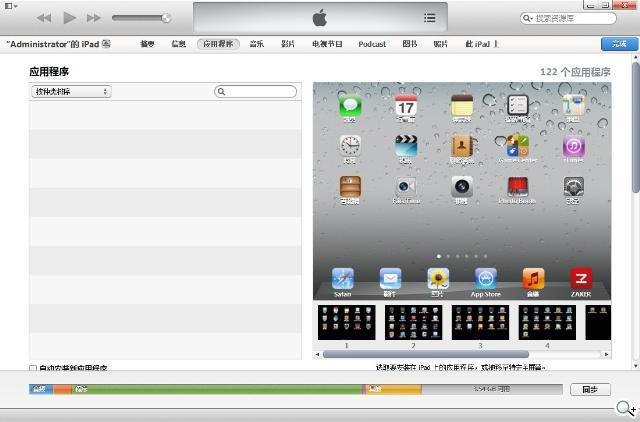Open the top-left iTunes menu icon
The height and width of the screenshot is (422, 640).
point(11,6)
